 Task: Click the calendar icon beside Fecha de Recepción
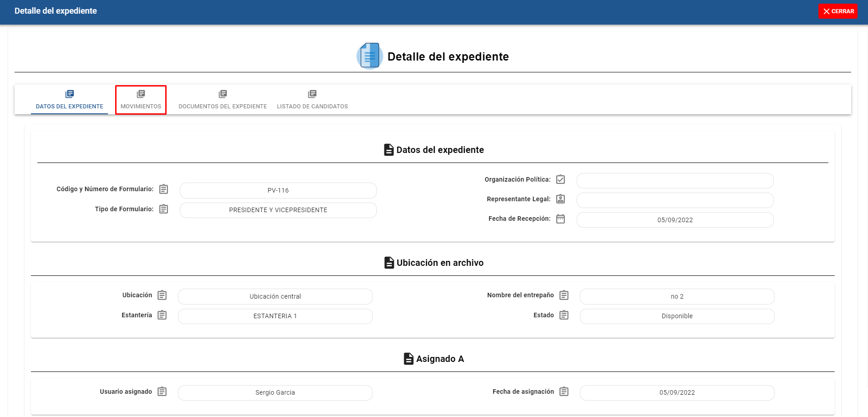[561, 219]
